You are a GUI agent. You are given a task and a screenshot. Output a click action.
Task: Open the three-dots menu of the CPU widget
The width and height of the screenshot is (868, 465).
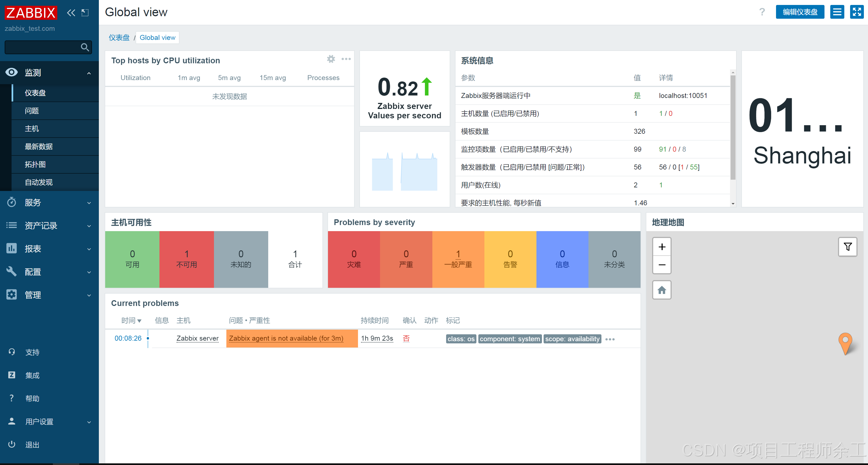pos(346,59)
